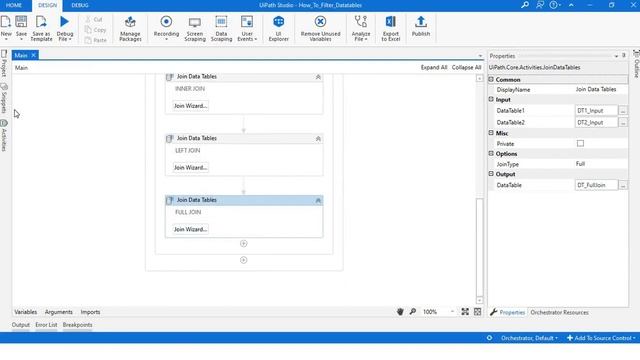Image resolution: width=640 pixels, height=360 pixels.
Task: Show the Error List panel
Action: pyautogui.click(x=46, y=325)
